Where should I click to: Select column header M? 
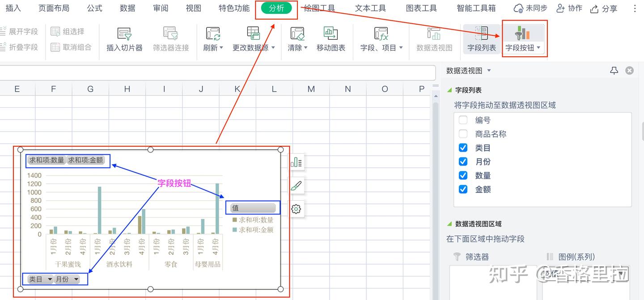click(x=311, y=89)
